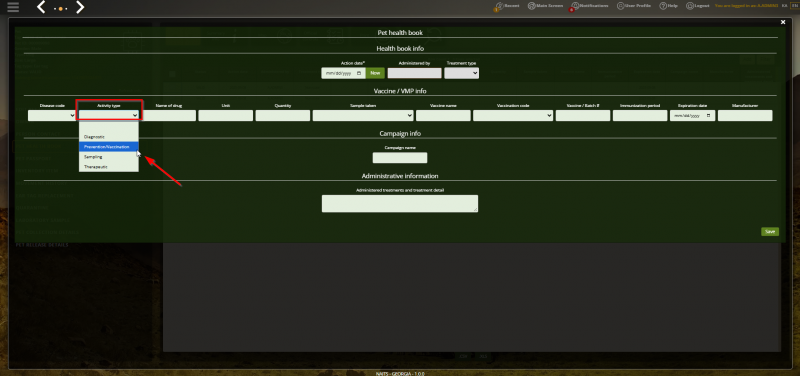
Task: Open the Action date calendar picker
Action: point(359,73)
